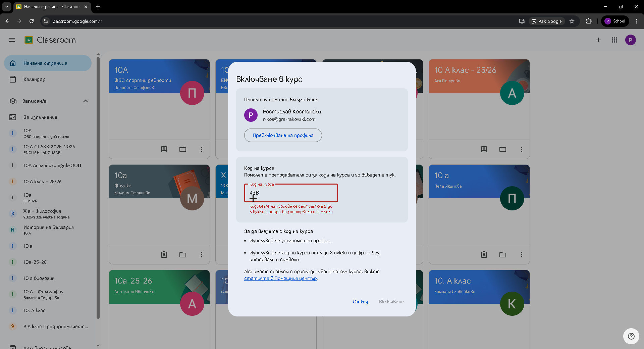The width and height of the screenshot is (644, 349).
Task: Open 9 А клас Предприемачество in sidebar
Action: pyautogui.click(x=48, y=327)
